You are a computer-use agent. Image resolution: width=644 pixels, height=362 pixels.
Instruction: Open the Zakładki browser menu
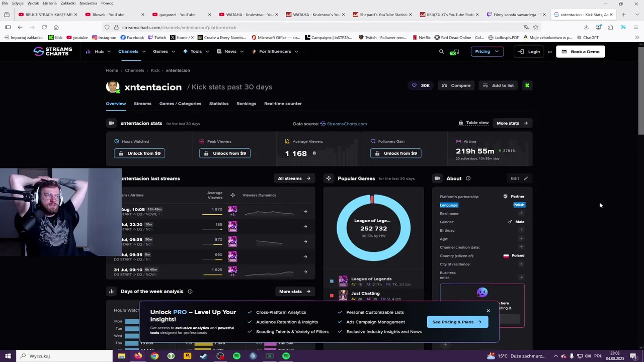(x=68, y=3)
